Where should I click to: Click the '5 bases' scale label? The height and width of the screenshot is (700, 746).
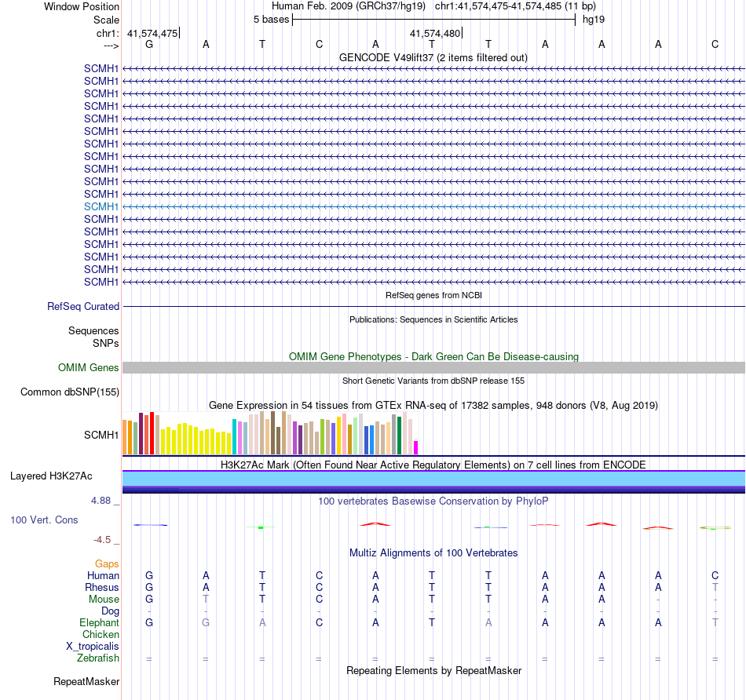coord(271,20)
